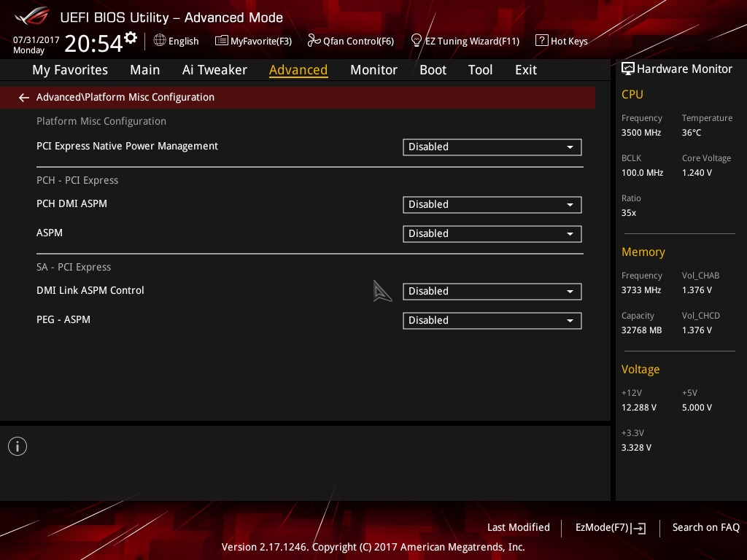Viewport: 747px width, 560px height.
Task: Click the Qfan Control fan icon
Action: (314, 41)
